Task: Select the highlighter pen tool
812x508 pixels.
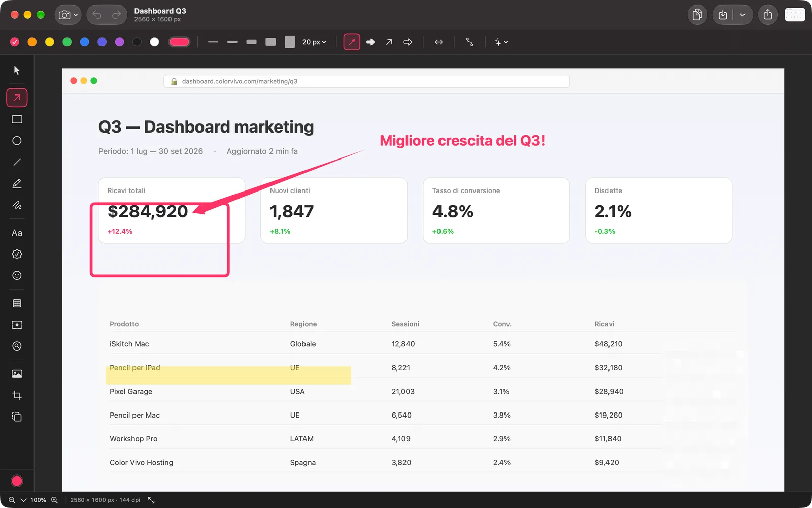Action: click(x=17, y=184)
